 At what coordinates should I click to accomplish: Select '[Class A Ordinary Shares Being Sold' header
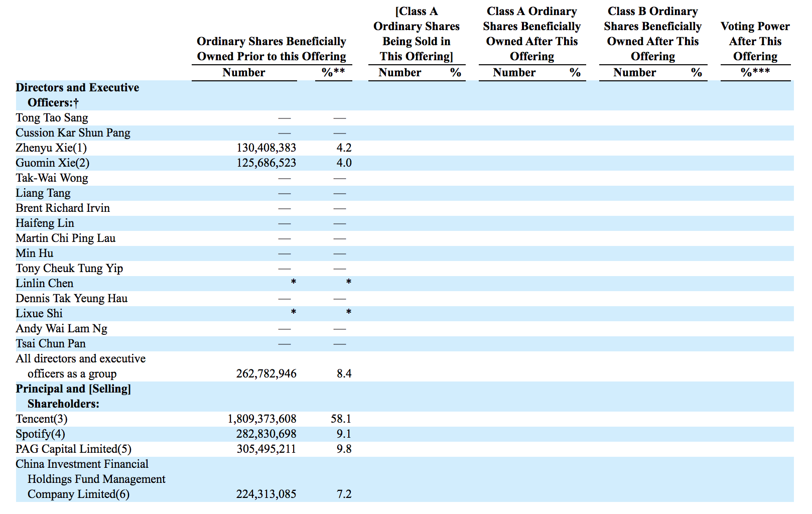click(417, 34)
